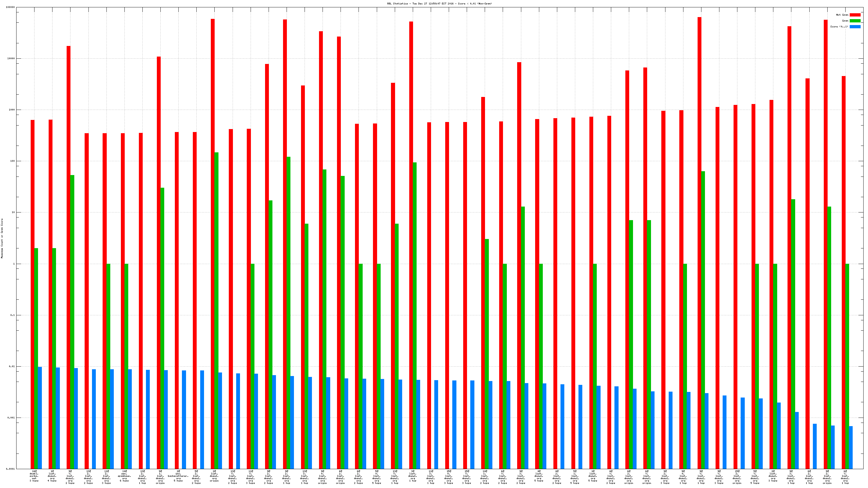Screen dimensions: 868x488
Task: Click the dnsbl.sorbs.net 3 hops label
Action: (x=34, y=476)
